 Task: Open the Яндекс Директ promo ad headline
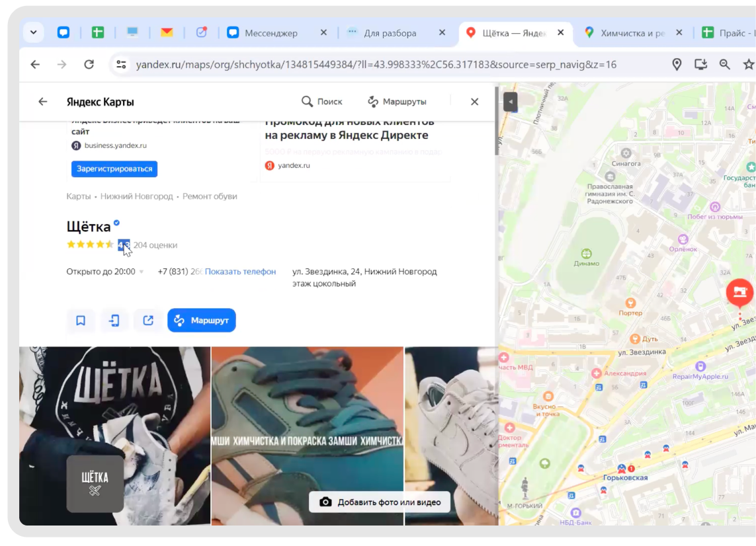(x=350, y=129)
